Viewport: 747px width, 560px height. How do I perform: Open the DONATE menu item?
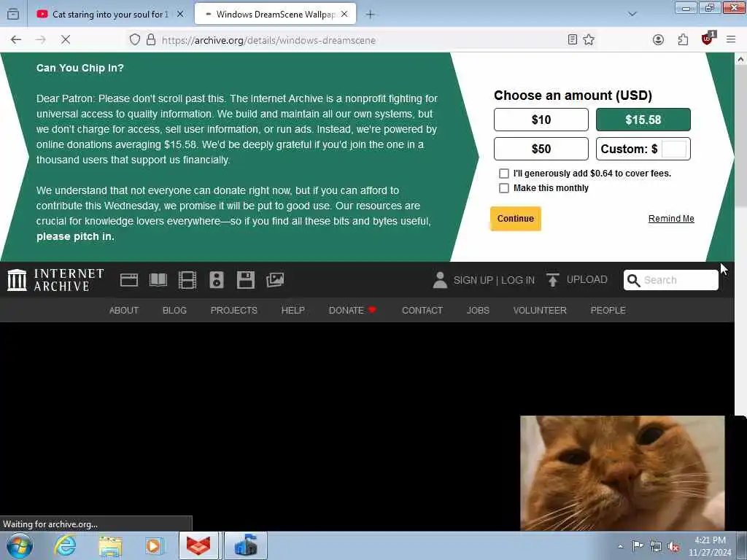(352, 311)
